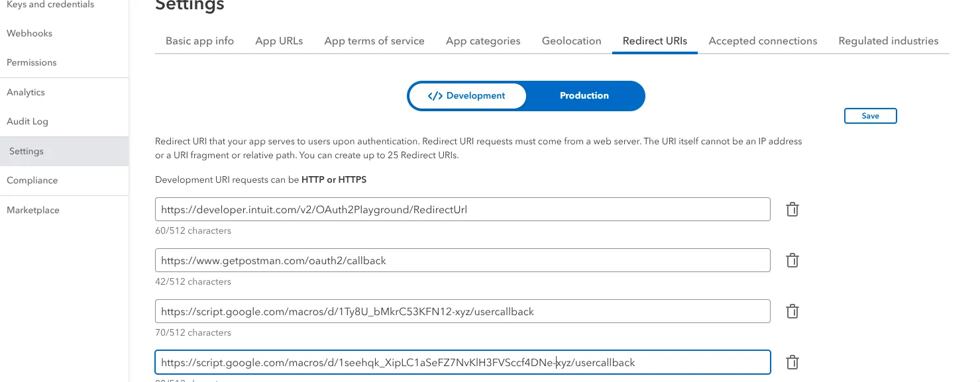Click the 'HTTP or HTTPS' bold text
Image resolution: width=980 pixels, height=382 pixels.
click(x=334, y=180)
